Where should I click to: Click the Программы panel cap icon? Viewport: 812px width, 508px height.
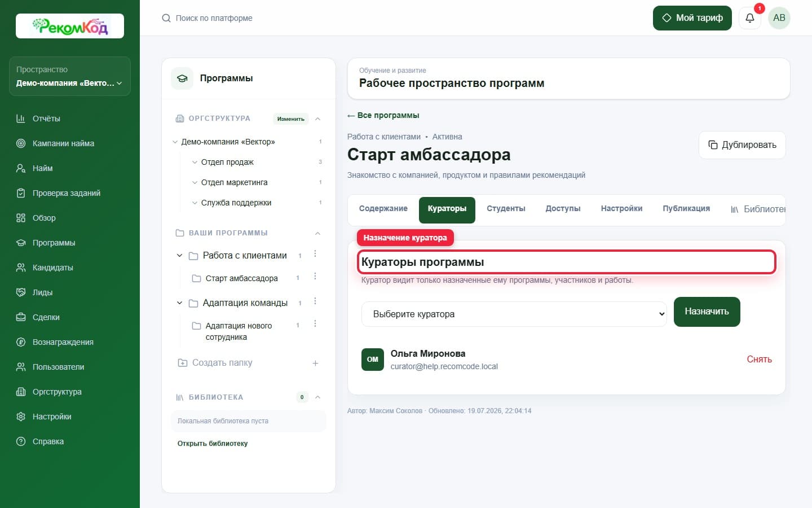[x=182, y=78]
